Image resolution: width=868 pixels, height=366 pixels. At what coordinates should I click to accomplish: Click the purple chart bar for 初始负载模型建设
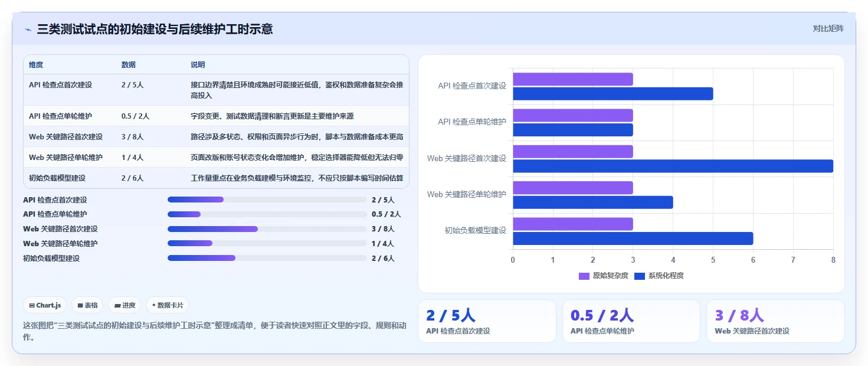click(572, 224)
